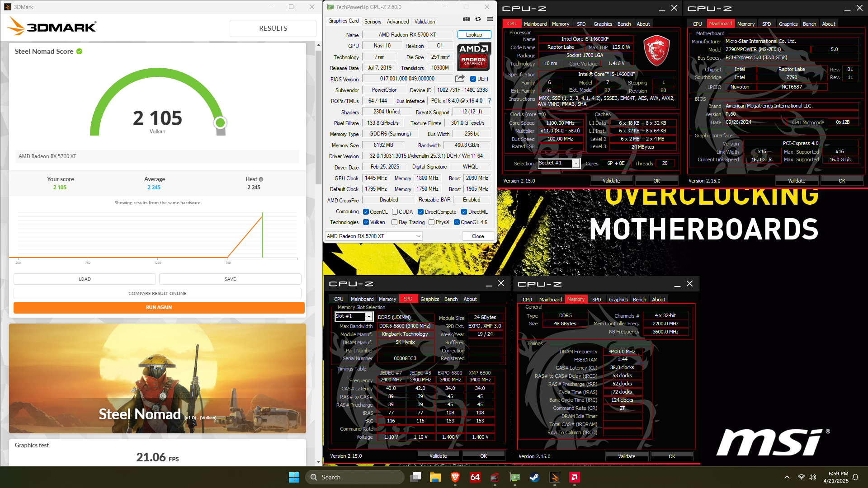This screenshot has width=868, height=488.
Task: Click the Bus Interface question mark icon
Action: pos(490,101)
